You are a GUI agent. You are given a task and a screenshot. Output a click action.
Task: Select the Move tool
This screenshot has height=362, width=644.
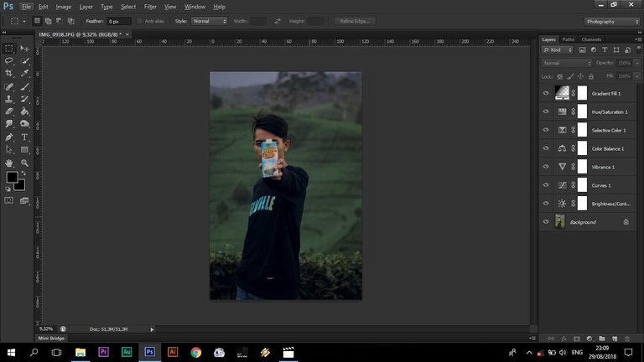(24, 49)
